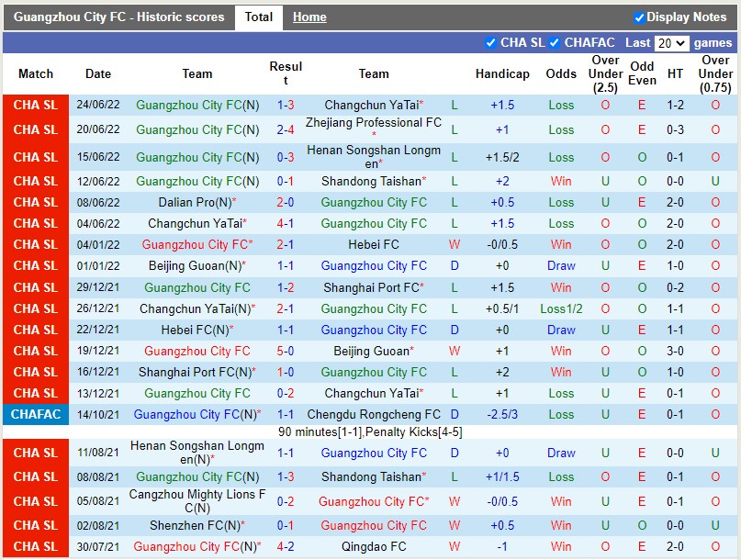The width and height of the screenshot is (741, 560).
Task: Click Chengdu Rongcheng FC team link
Action: pos(374,414)
